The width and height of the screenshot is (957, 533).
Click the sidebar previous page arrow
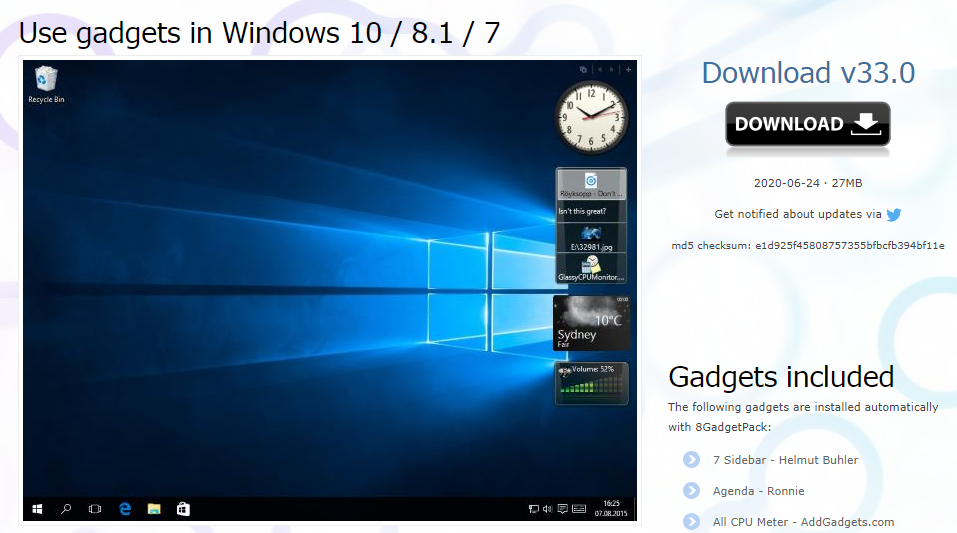pyautogui.click(x=600, y=70)
